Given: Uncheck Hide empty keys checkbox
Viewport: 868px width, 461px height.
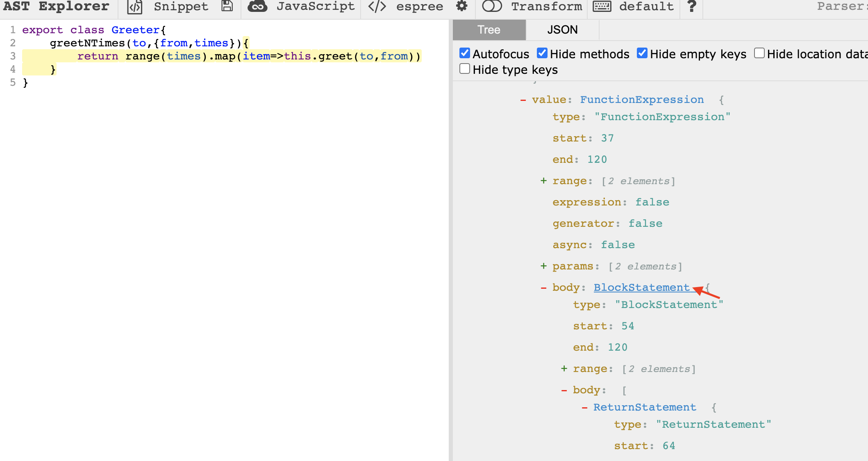Looking at the screenshot, I should [642, 53].
